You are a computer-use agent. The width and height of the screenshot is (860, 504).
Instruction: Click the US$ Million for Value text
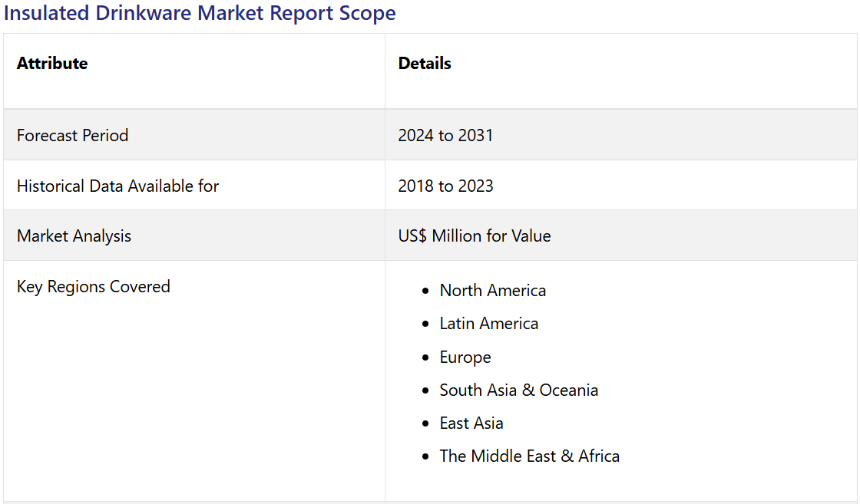(x=475, y=236)
